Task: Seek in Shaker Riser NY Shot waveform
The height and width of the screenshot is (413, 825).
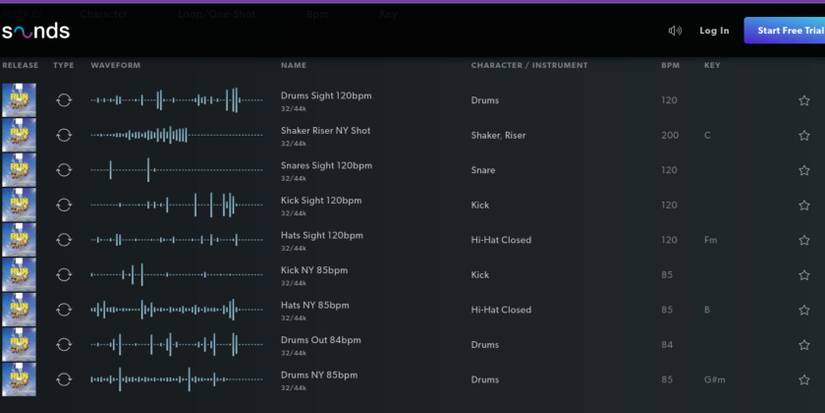Action: (x=176, y=135)
